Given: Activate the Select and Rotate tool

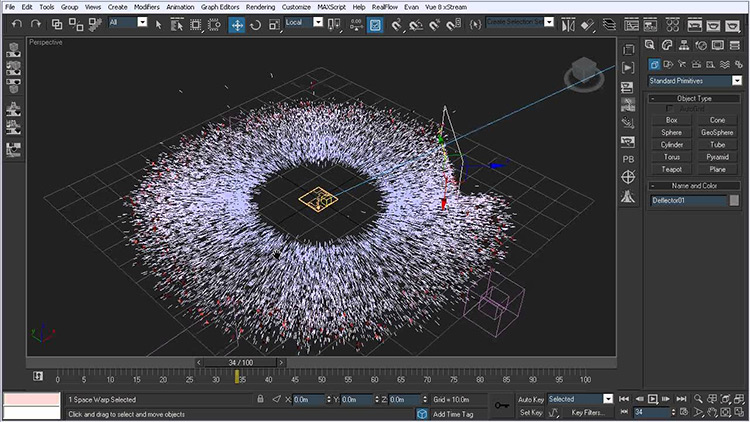Looking at the screenshot, I should point(255,24).
